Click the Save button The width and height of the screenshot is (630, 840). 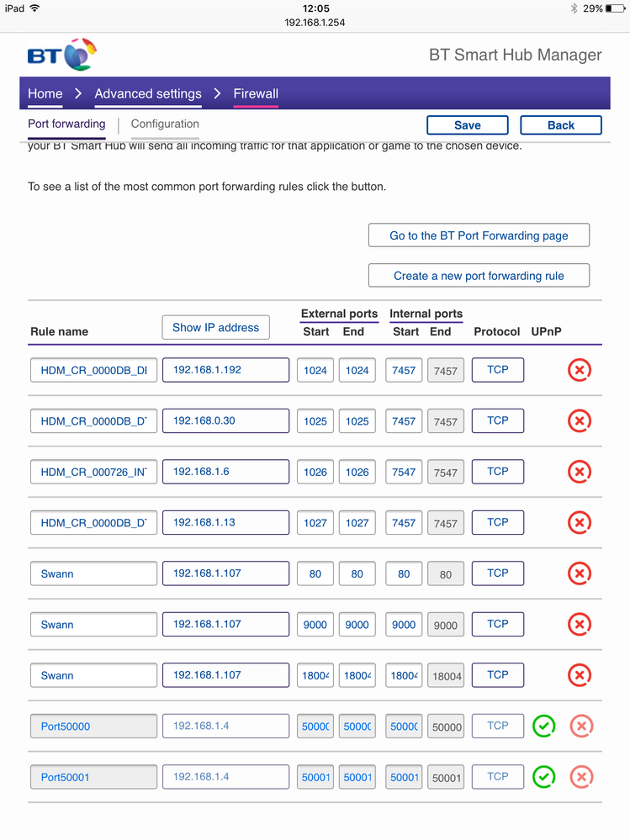tap(467, 125)
